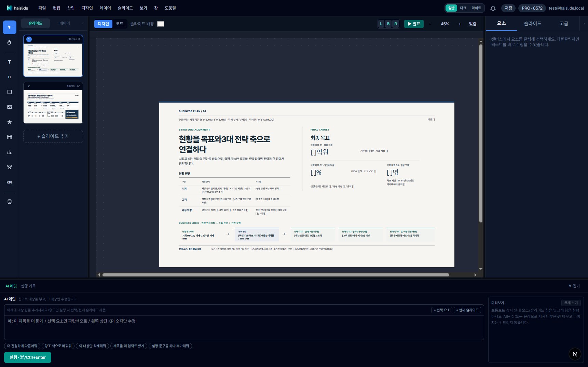Open the star icon tool
The height and width of the screenshot is (367, 588).
[x=10, y=122]
